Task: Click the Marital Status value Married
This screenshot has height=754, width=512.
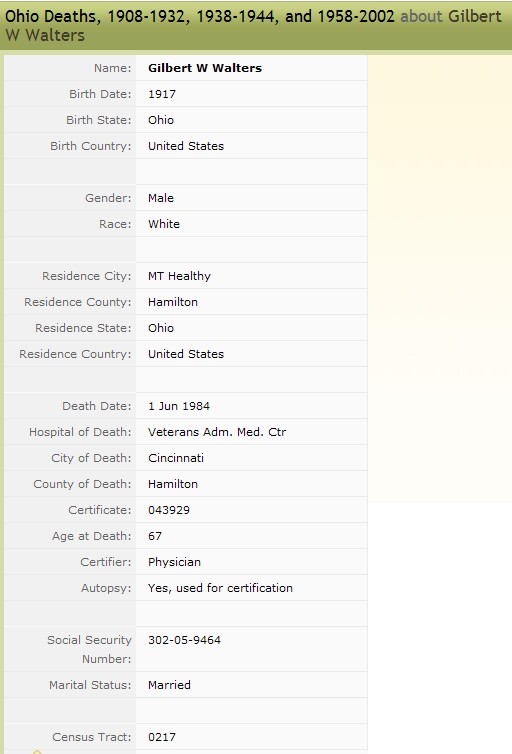Action: [169, 685]
